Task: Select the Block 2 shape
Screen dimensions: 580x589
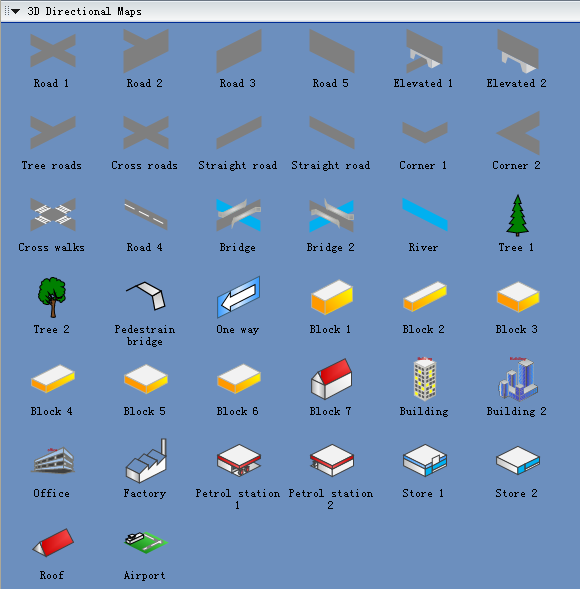Action: click(425, 297)
